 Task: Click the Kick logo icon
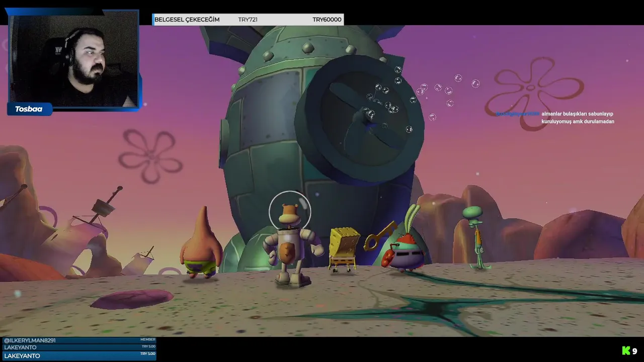click(x=626, y=351)
